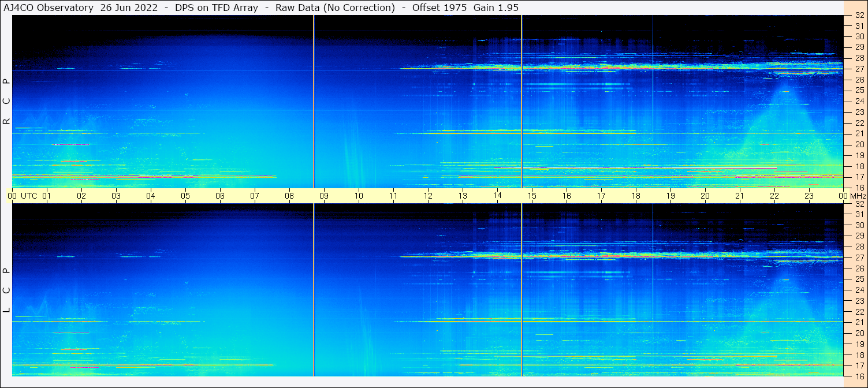Click the 01 hour mark on time axis
The image size is (868, 388).
click(47, 196)
